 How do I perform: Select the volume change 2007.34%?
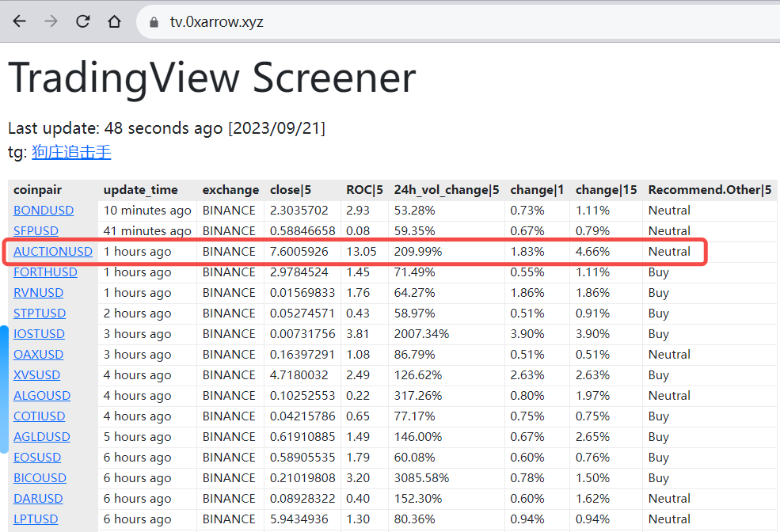tap(421, 333)
